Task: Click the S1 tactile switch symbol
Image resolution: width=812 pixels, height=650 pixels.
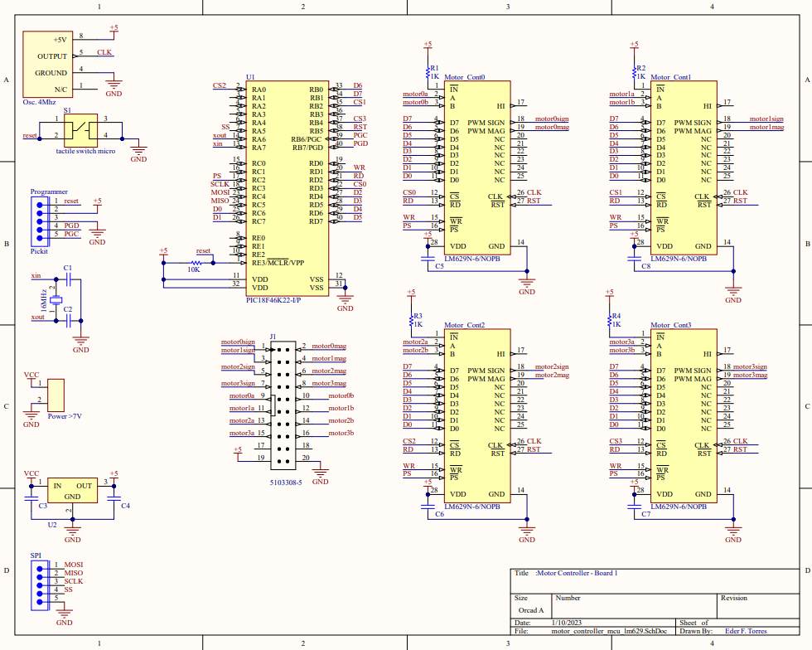Action: point(80,129)
